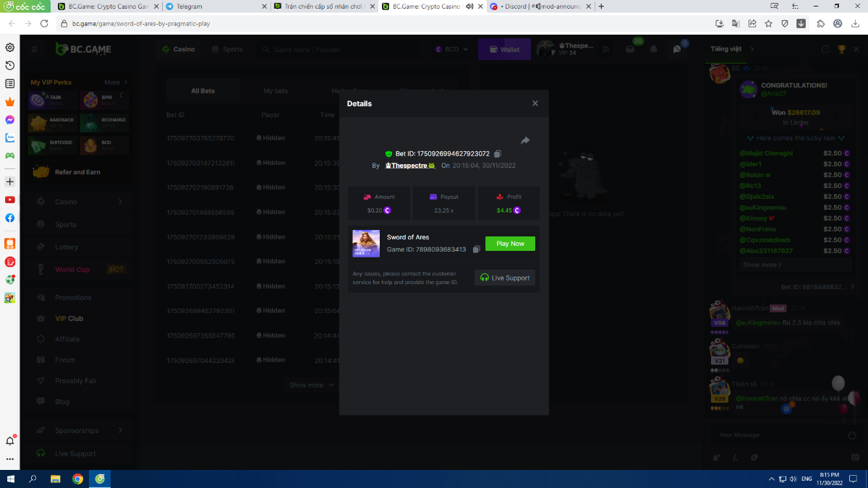Open Facebook from the browser sidebar
868x488 pixels.
tap(10, 218)
